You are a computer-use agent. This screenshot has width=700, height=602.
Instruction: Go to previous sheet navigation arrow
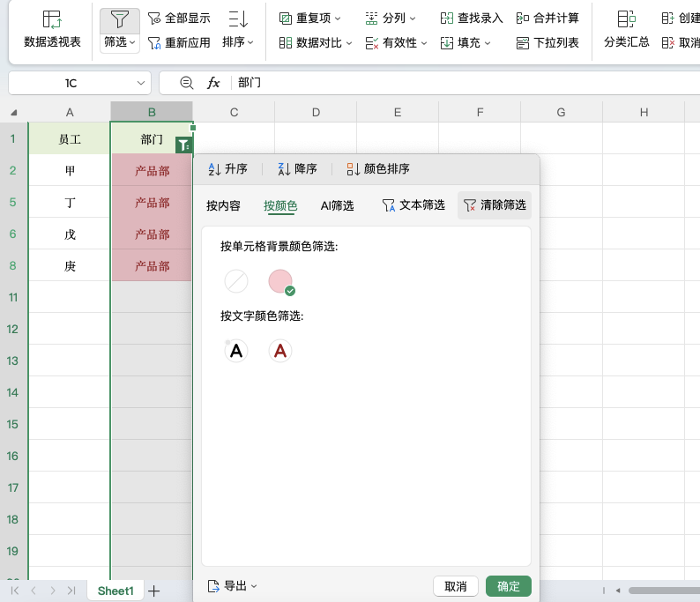[x=34, y=591]
